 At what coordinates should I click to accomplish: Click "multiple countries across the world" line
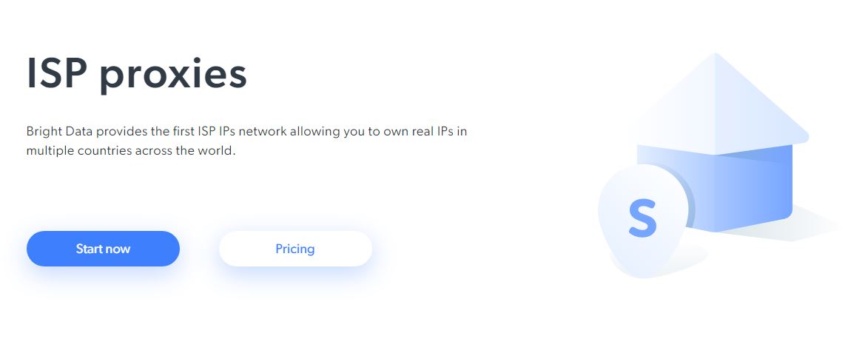coord(130,150)
